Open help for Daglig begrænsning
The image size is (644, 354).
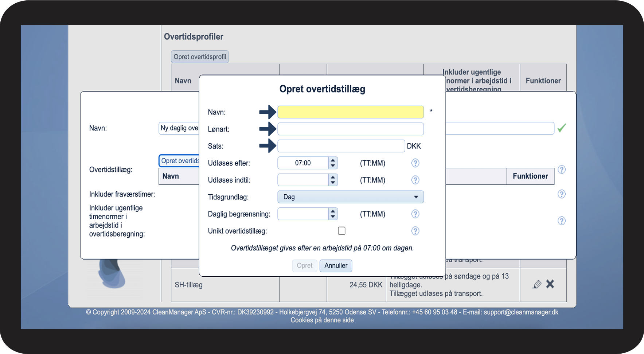415,214
